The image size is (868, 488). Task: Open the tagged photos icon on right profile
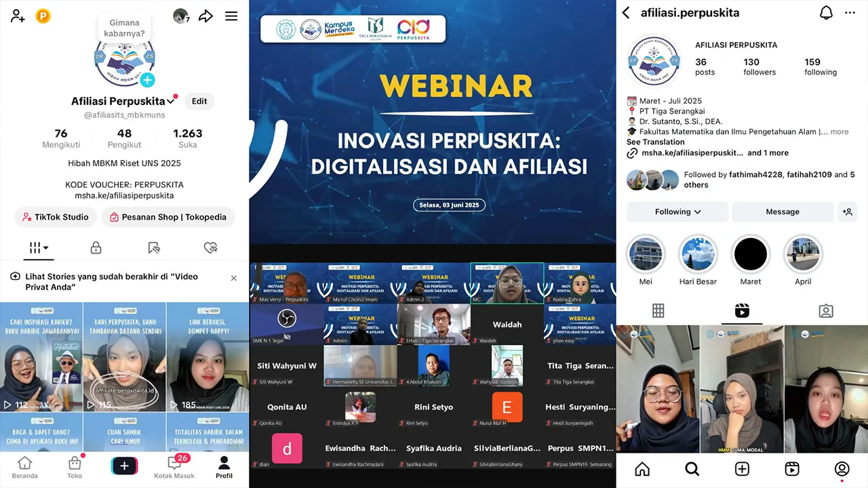click(825, 310)
